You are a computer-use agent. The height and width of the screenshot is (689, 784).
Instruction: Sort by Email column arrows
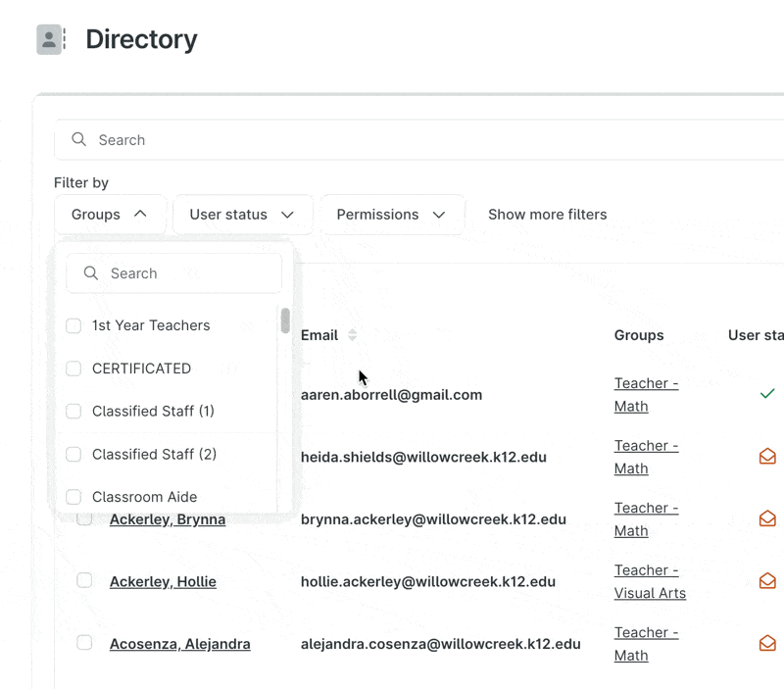point(353,335)
